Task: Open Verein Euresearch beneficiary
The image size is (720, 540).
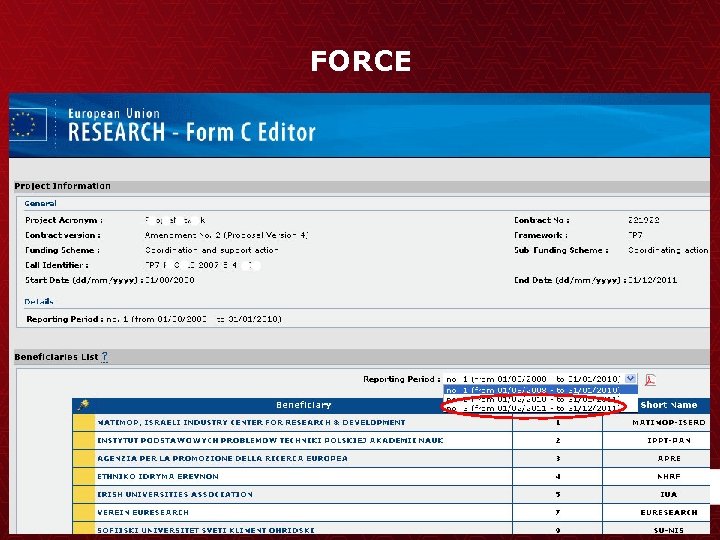Action: click(x=143, y=512)
